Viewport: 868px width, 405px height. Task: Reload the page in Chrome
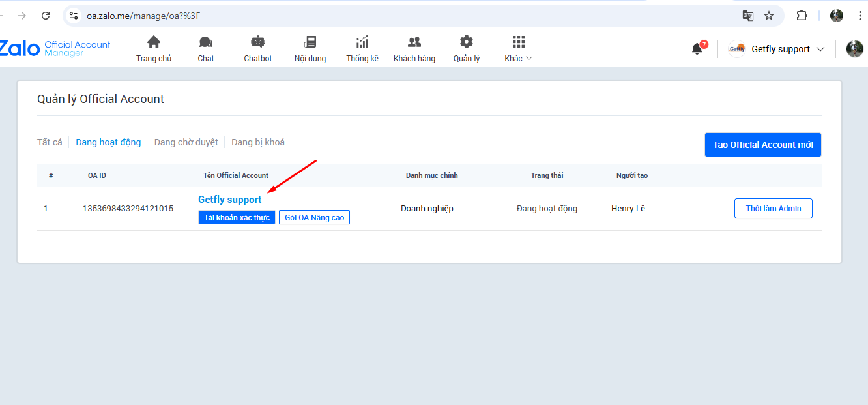pos(46,16)
